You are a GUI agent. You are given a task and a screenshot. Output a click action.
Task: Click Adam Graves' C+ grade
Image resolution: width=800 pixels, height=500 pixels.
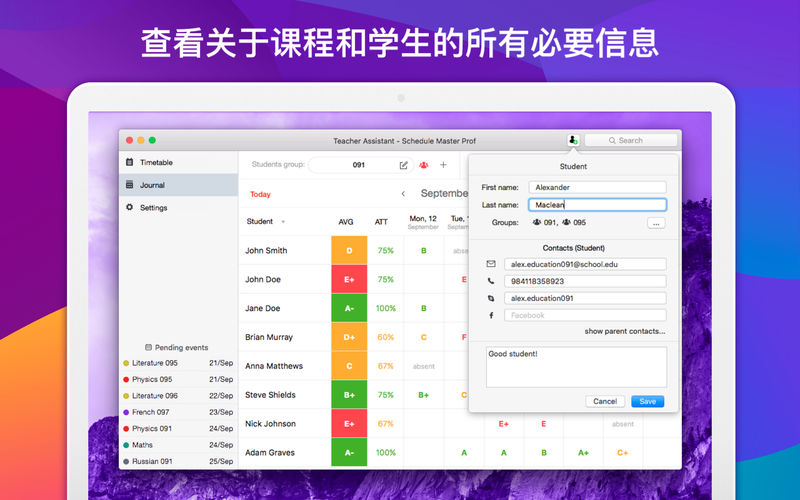coord(622,453)
